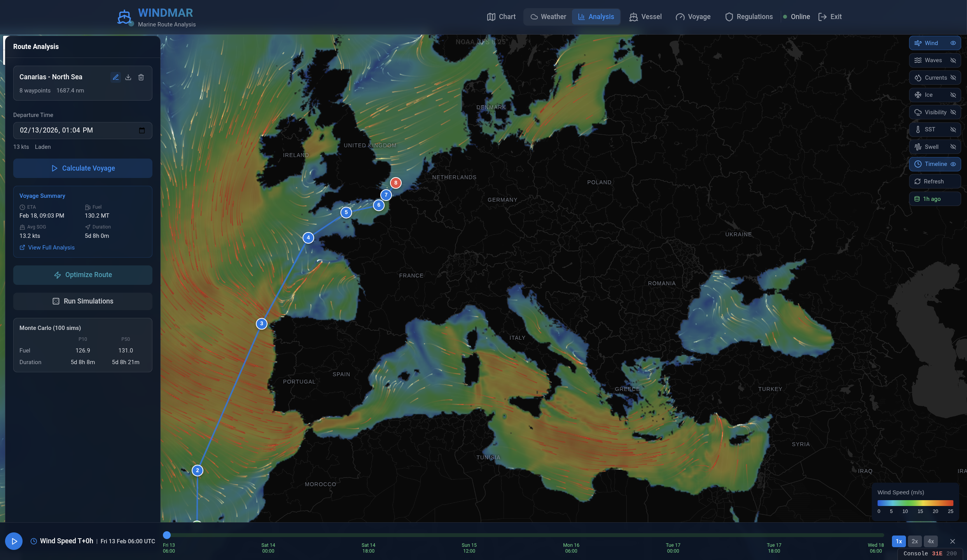Delete route with the trash icon
This screenshot has height=560, width=967.
141,77
